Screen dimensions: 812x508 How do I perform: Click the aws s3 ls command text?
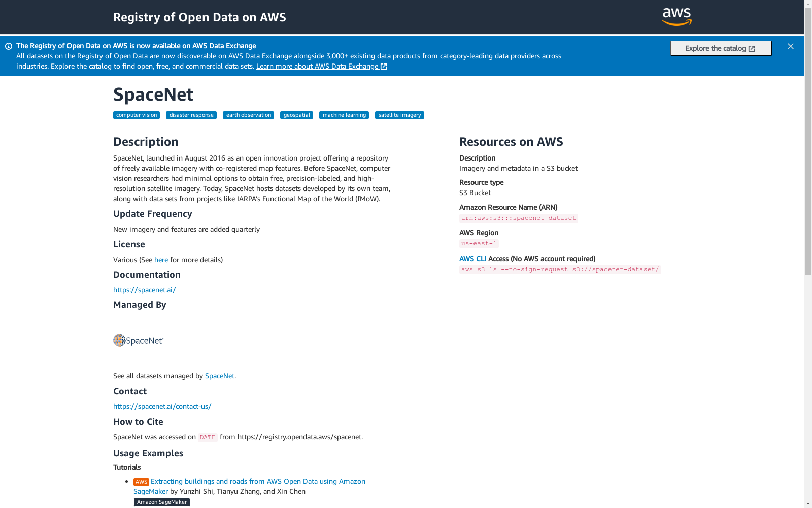click(x=560, y=270)
